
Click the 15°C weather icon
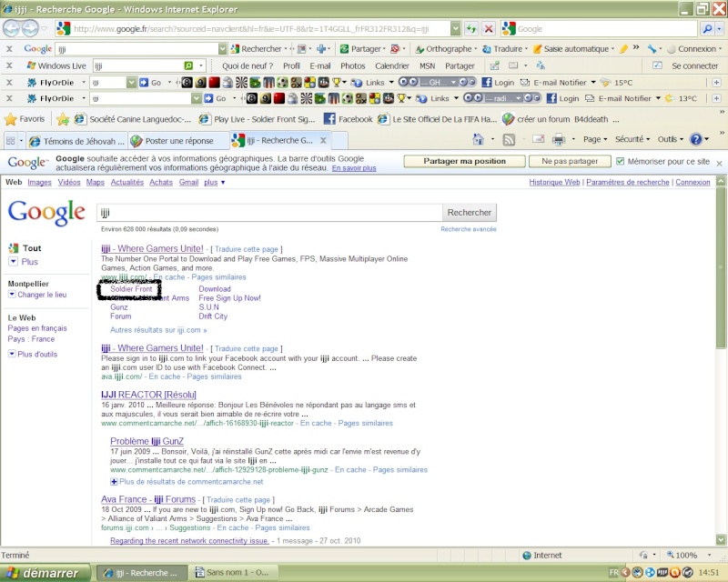pyautogui.click(x=605, y=82)
